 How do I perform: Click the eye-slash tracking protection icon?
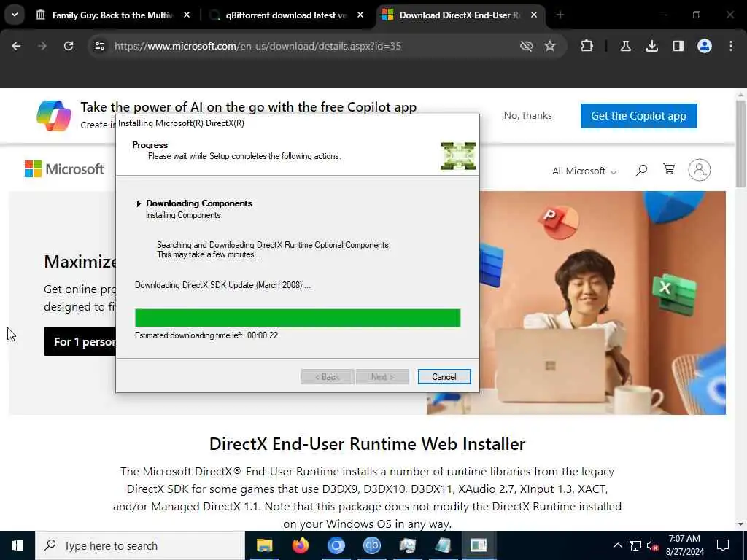[527, 46]
